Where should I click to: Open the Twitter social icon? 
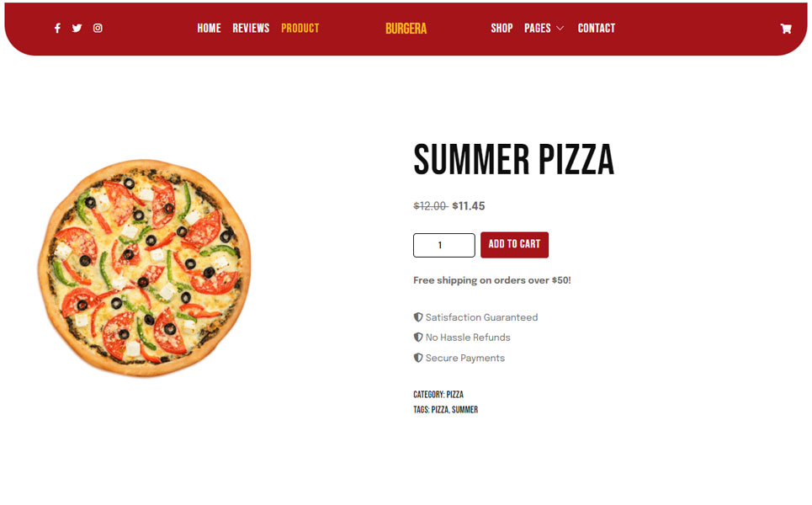(x=77, y=28)
